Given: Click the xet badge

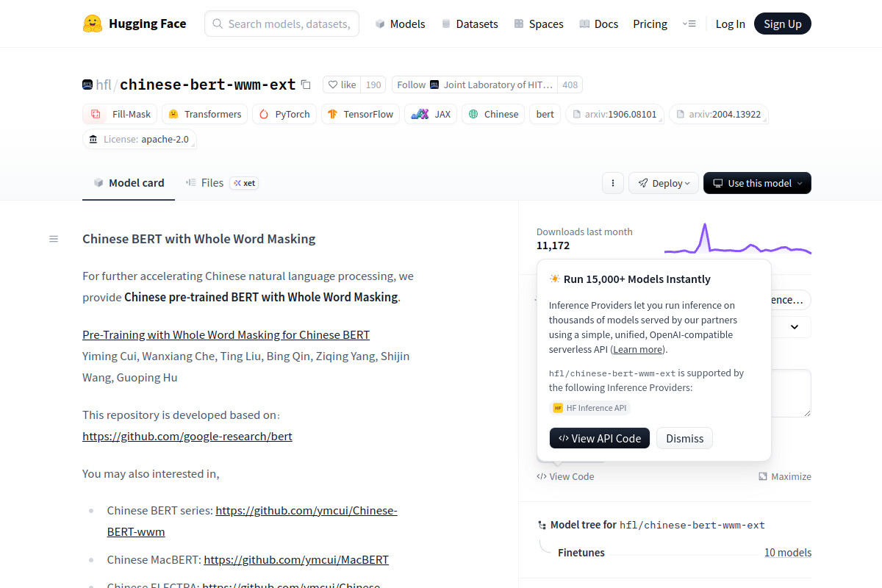Looking at the screenshot, I should pos(244,183).
